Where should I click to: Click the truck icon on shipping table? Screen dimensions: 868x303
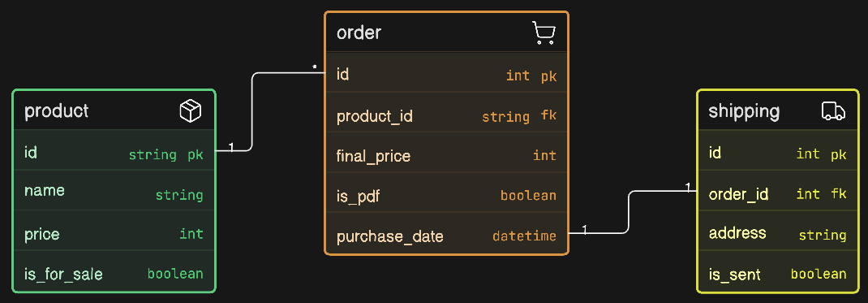[x=833, y=110]
